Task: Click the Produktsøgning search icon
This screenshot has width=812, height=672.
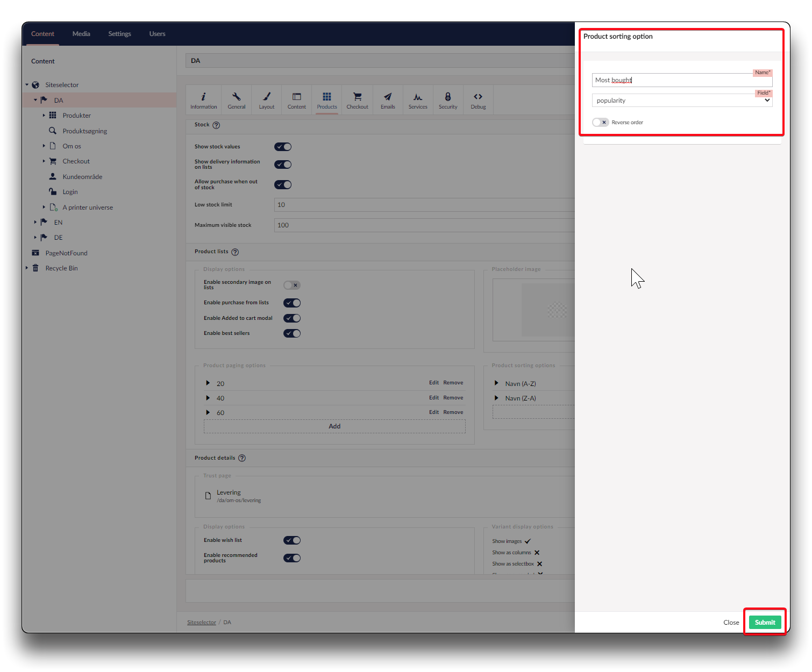Action: 53,131
